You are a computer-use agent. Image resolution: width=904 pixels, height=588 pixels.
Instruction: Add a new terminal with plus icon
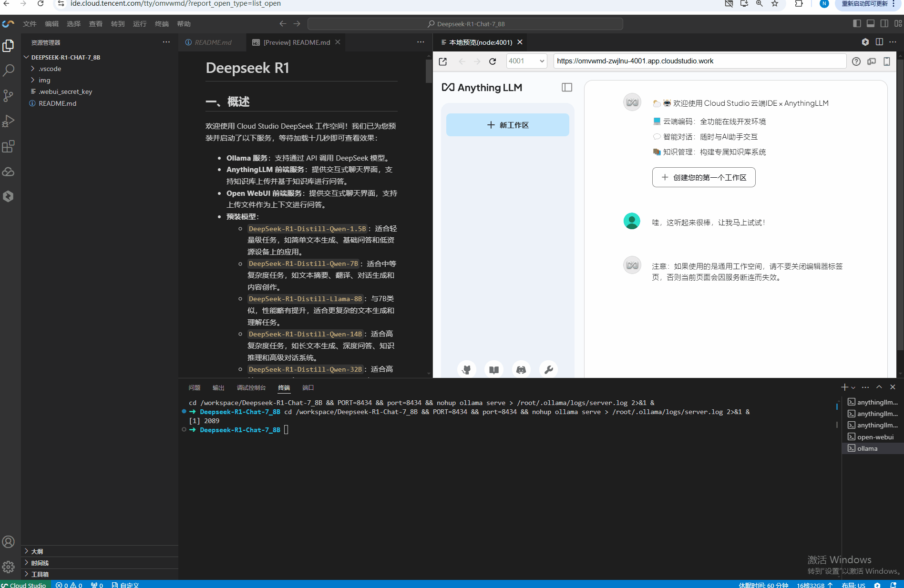[845, 387]
